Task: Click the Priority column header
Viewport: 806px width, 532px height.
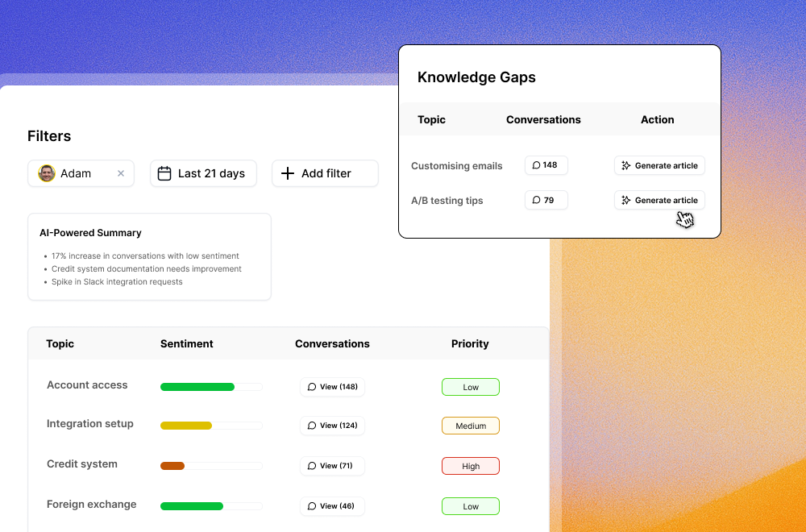Action: point(470,344)
